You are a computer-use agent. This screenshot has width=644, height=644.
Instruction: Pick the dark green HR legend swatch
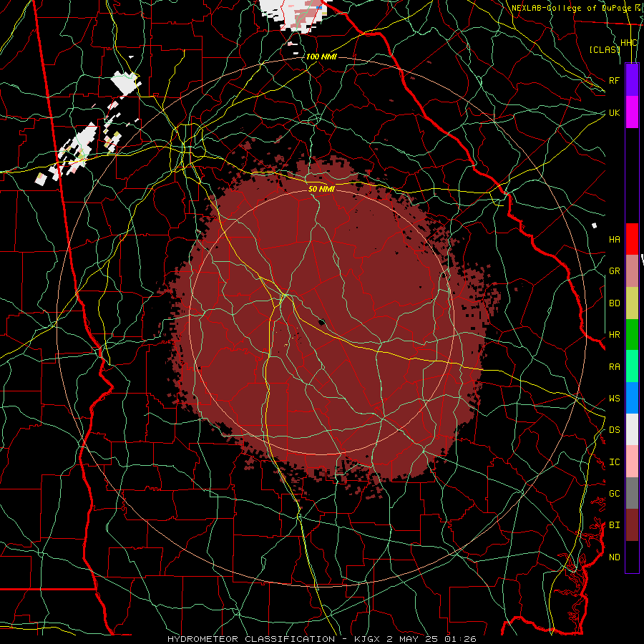click(x=632, y=335)
